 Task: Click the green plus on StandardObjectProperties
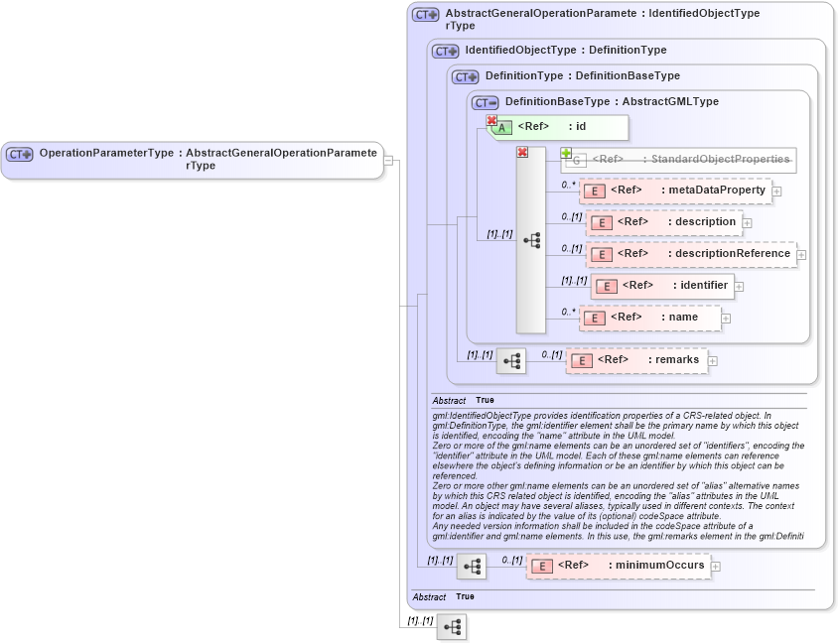[x=566, y=154]
